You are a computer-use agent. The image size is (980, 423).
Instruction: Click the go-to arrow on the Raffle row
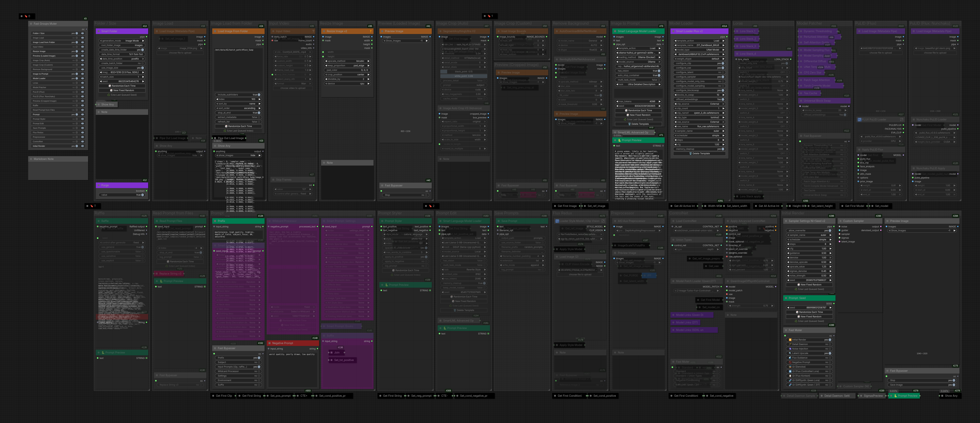pyautogui.click(x=83, y=105)
